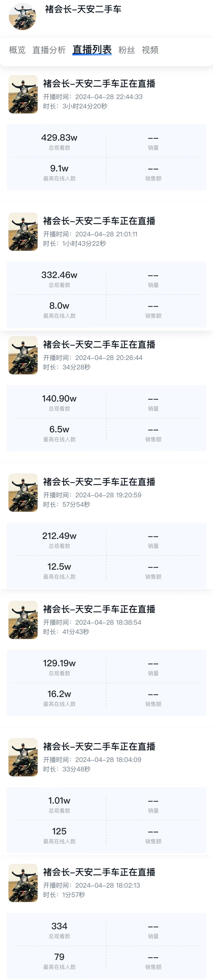Open the 概览 tab
This screenshot has width=213, height=980.
click(17, 50)
